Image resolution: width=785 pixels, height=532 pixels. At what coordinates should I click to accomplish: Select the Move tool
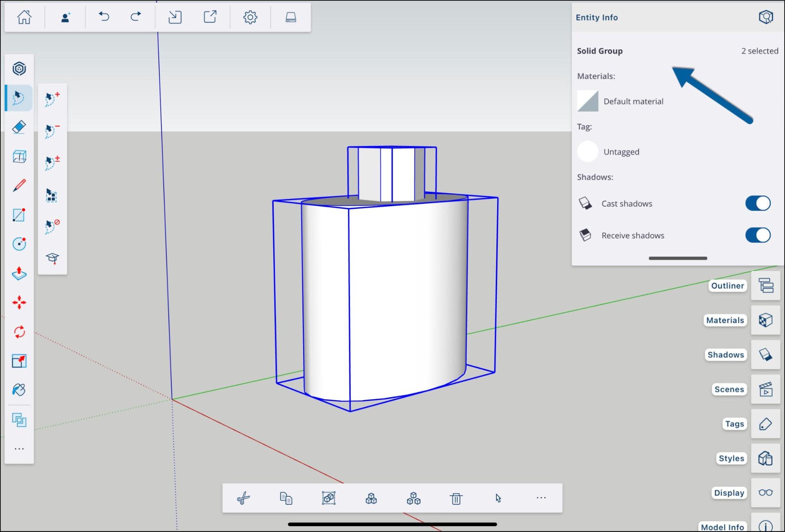(18, 303)
